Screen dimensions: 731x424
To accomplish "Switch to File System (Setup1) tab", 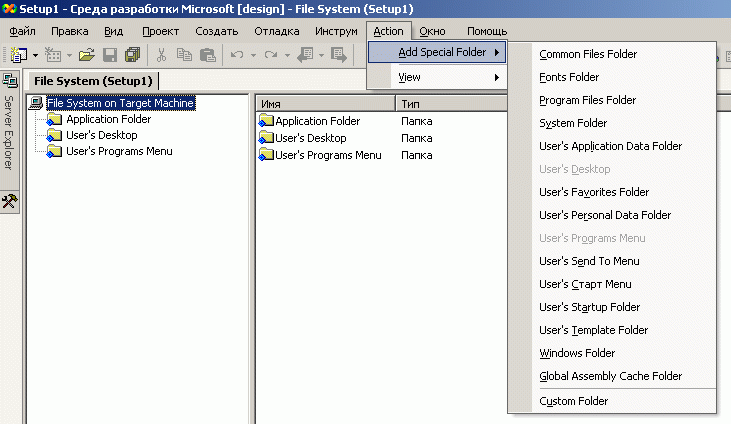I will (93, 81).
